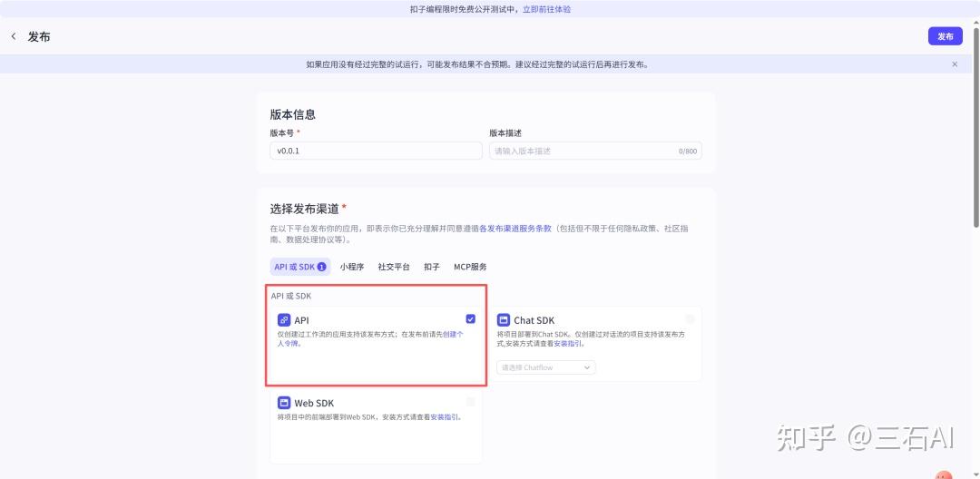The height and width of the screenshot is (479, 980).
Task: Click the Web SDK channel icon
Action: coord(284,403)
